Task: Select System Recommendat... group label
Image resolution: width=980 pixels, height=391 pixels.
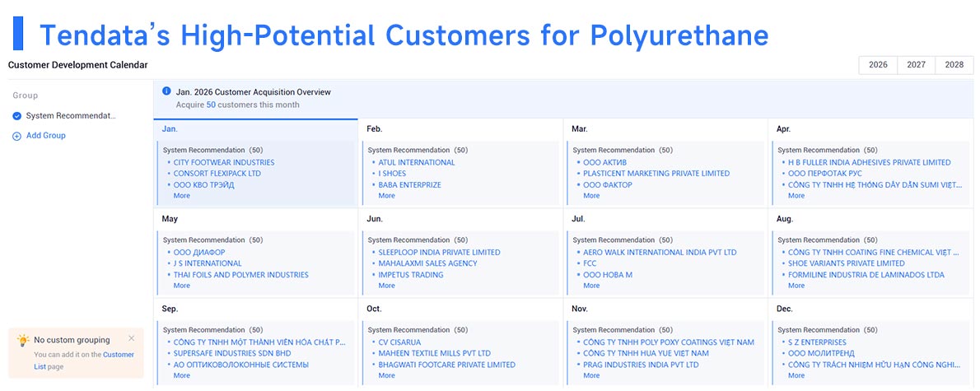Action: 72,115
